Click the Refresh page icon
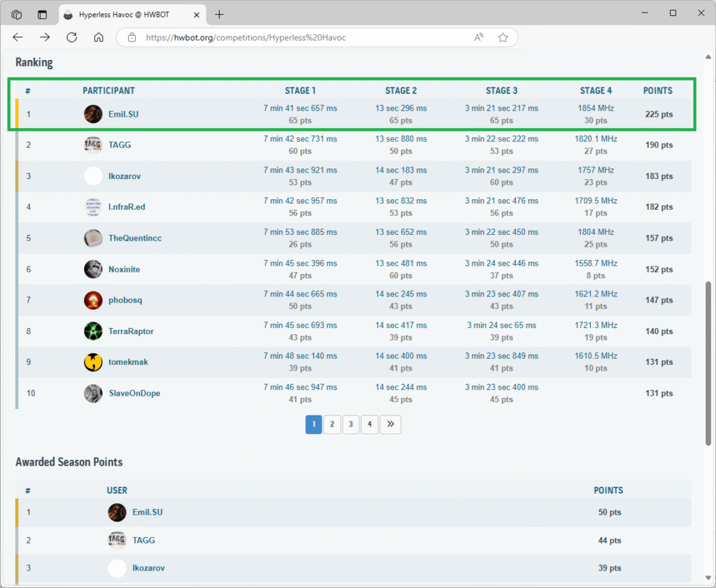This screenshot has width=716, height=588. click(x=71, y=38)
